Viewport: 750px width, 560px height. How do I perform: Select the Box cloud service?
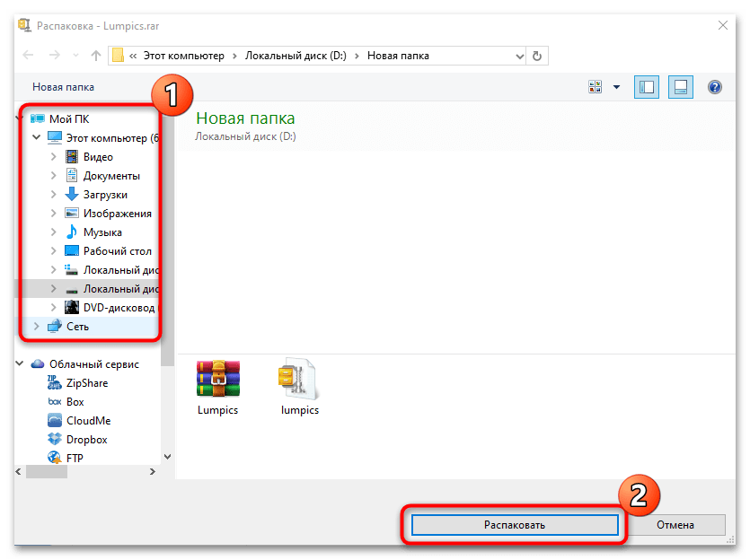(75, 402)
